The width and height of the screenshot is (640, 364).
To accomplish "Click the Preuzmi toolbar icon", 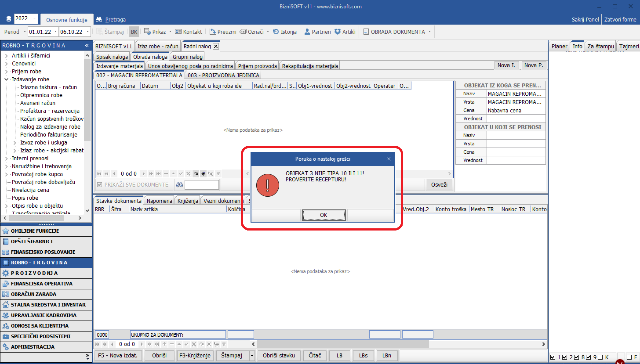I will pos(213,32).
